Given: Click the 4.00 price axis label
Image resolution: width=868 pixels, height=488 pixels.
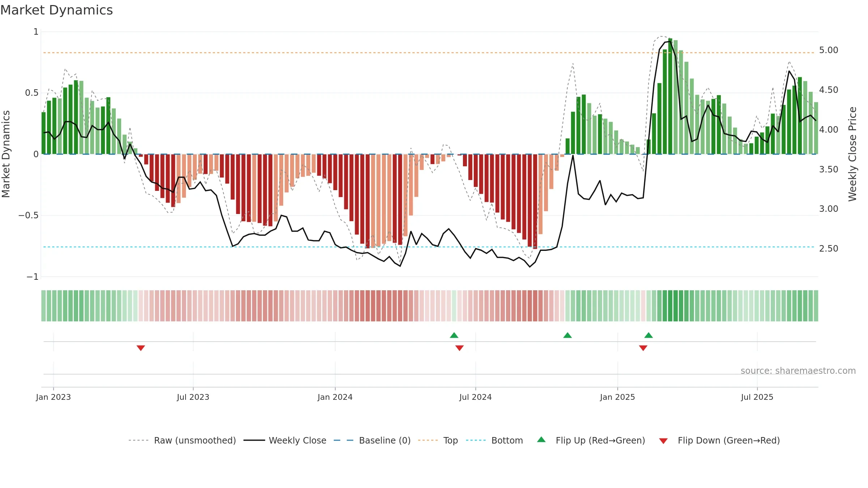Looking at the screenshot, I should [x=829, y=129].
